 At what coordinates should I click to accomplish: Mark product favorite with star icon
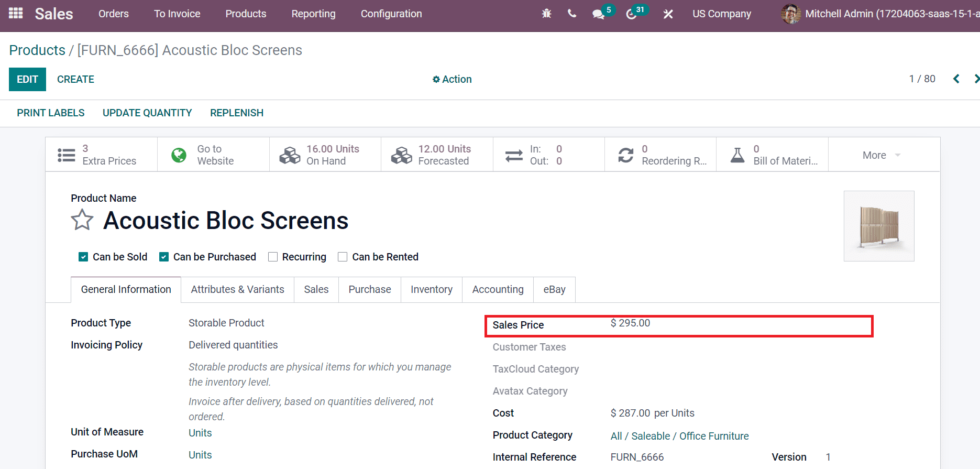click(82, 220)
